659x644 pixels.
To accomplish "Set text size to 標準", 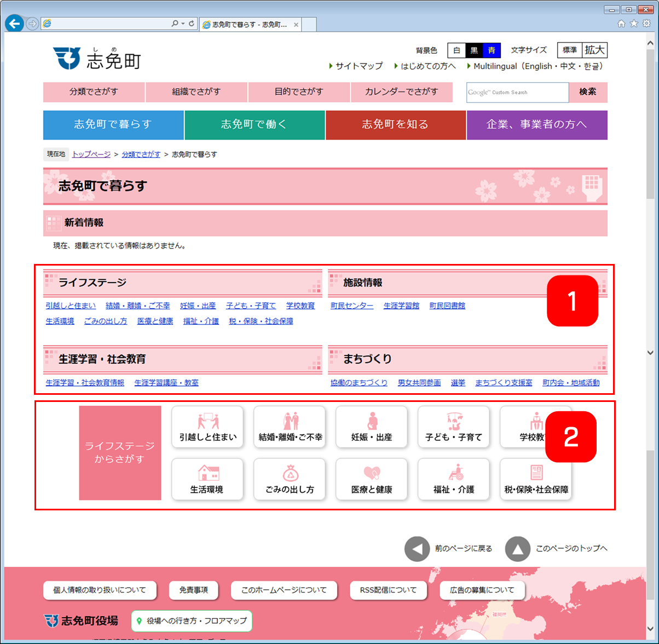I will [x=570, y=50].
